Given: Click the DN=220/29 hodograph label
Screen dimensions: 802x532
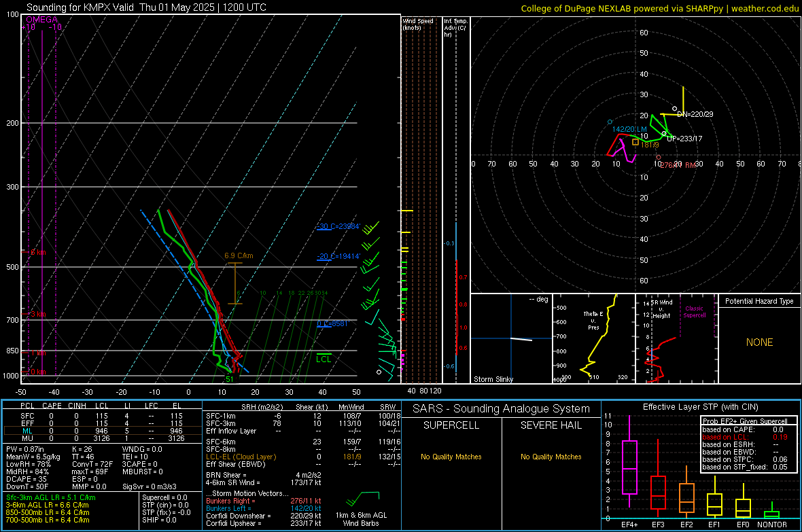Looking at the screenshot, I should pyautogui.click(x=695, y=114).
